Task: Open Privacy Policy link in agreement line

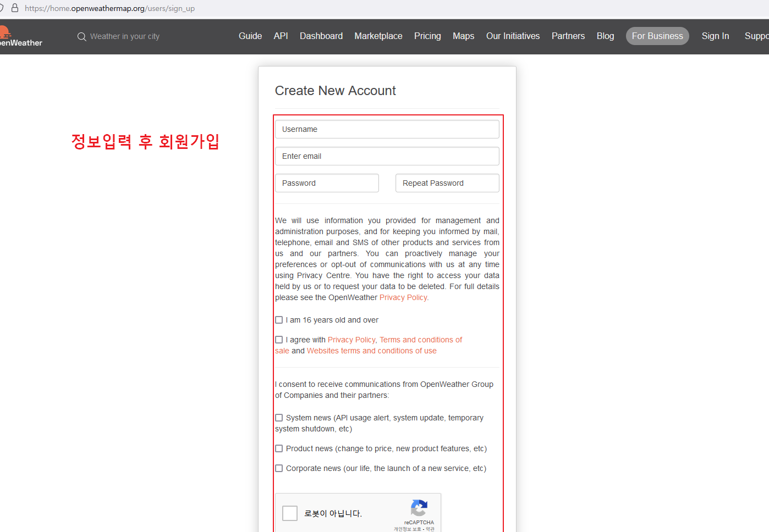Action: point(351,340)
